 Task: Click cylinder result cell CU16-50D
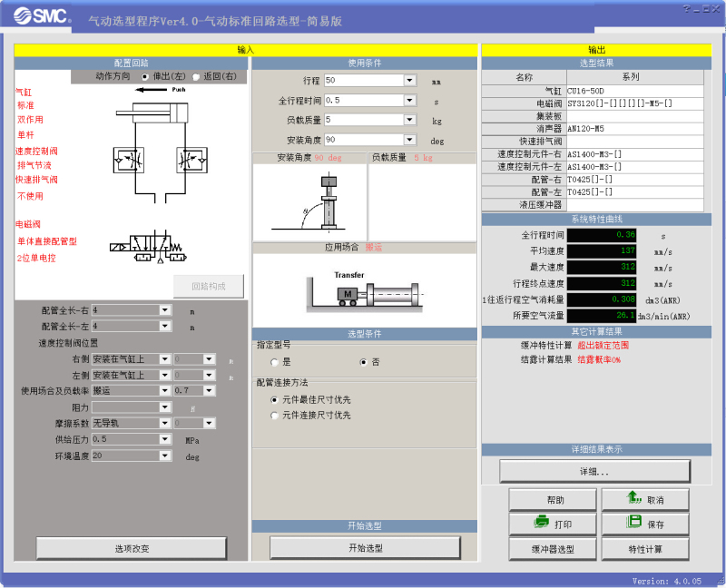(634, 92)
